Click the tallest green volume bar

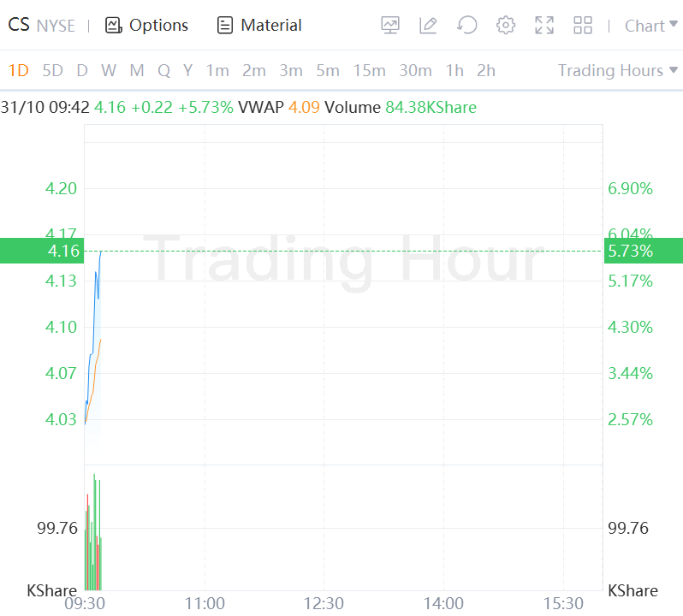click(94, 530)
